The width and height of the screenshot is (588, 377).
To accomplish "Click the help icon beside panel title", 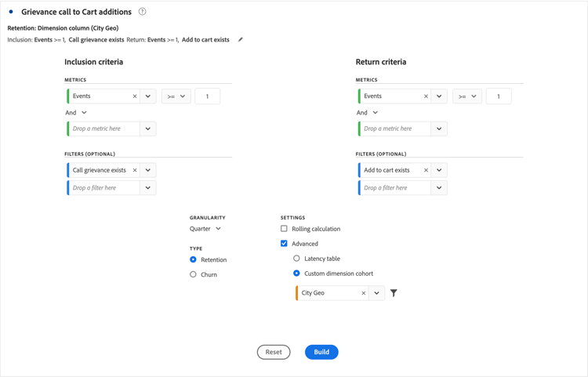I will point(142,12).
